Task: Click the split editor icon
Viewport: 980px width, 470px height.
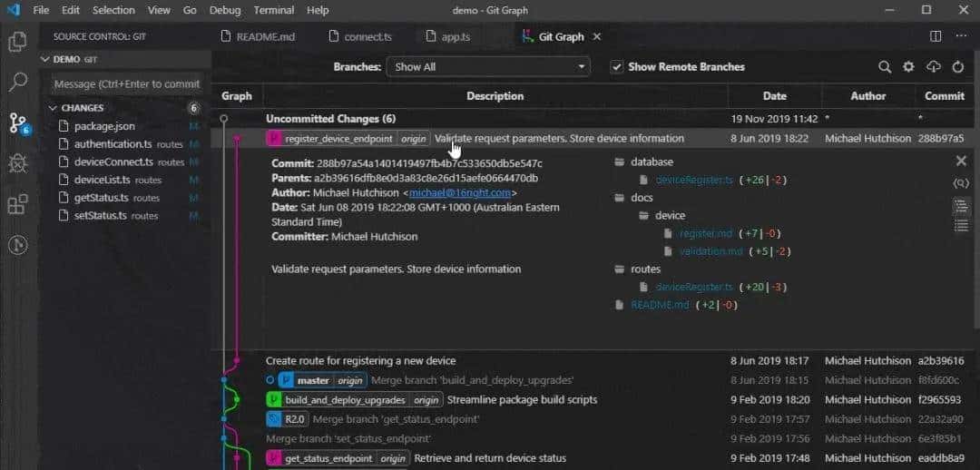Action: point(936,36)
